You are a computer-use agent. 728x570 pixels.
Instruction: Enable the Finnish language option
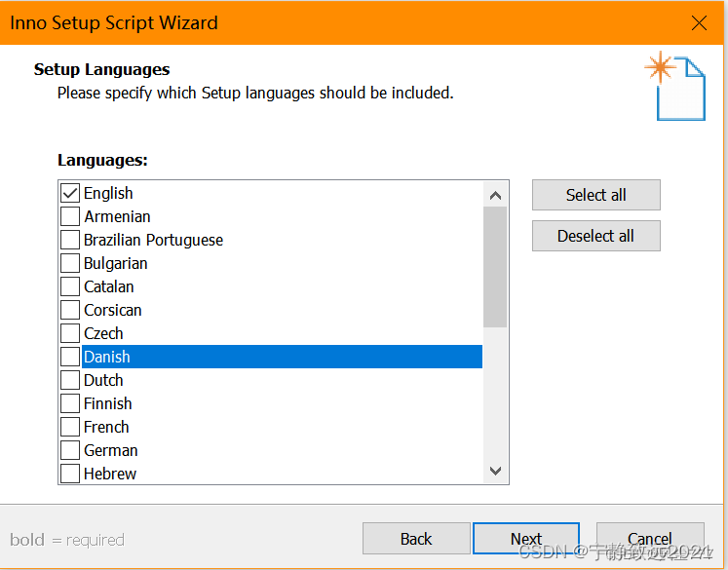click(x=70, y=403)
